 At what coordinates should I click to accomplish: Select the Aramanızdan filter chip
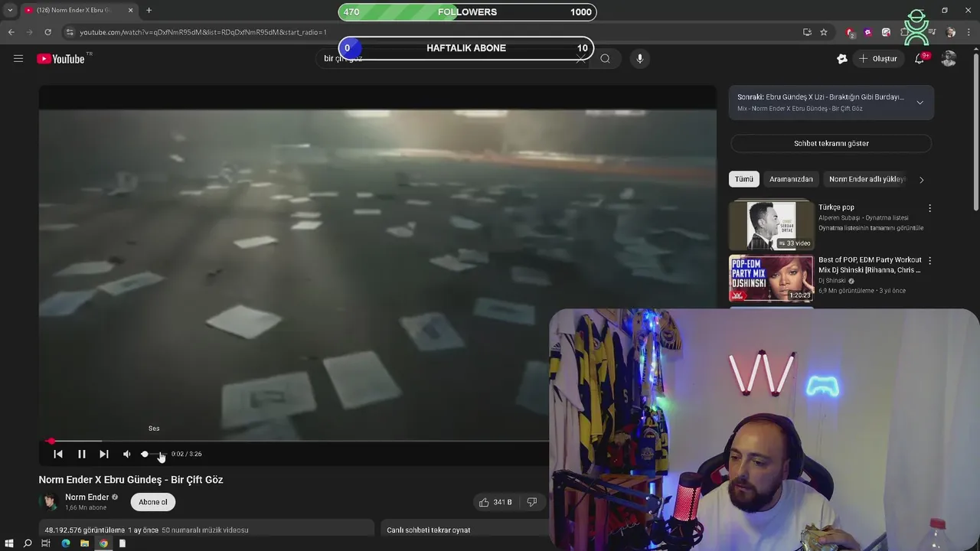(x=791, y=179)
